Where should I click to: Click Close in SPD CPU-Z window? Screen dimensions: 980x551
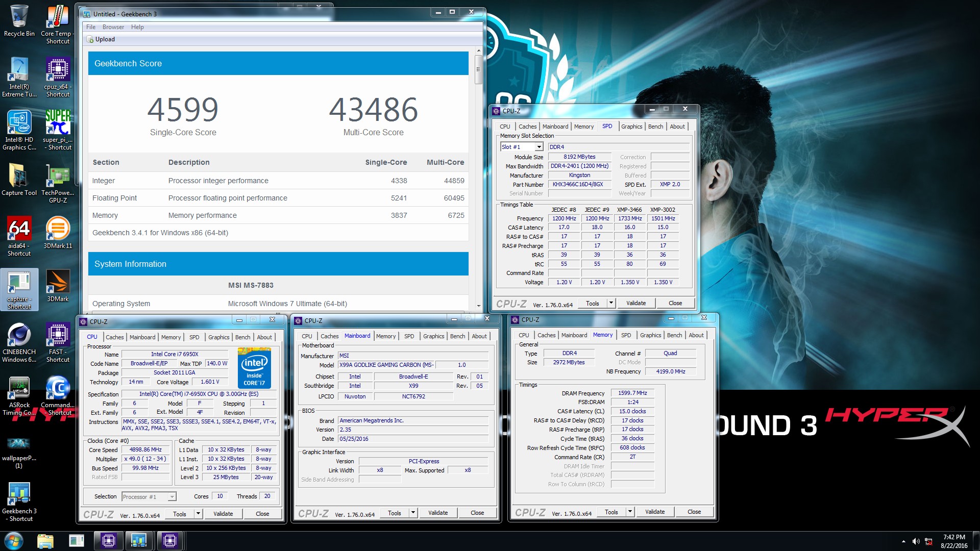[675, 303]
